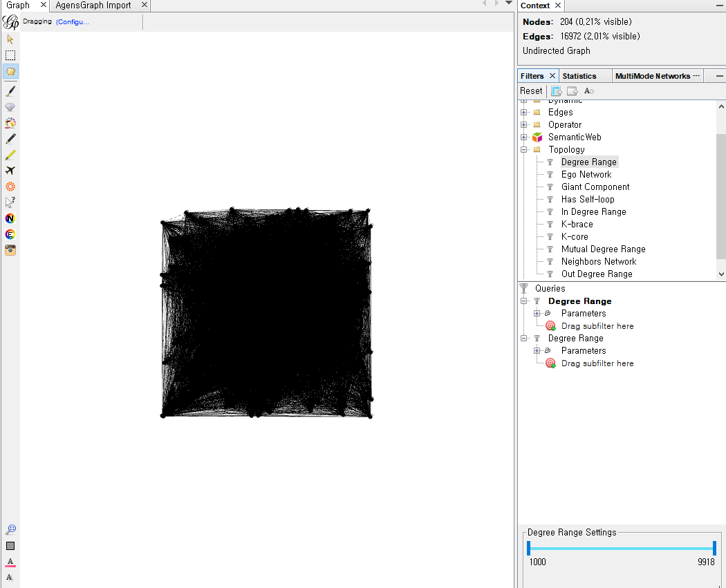The width and height of the screenshot is (726, 588).
Task: Click the rainbow N node color icon
Action: pos(10,218)
